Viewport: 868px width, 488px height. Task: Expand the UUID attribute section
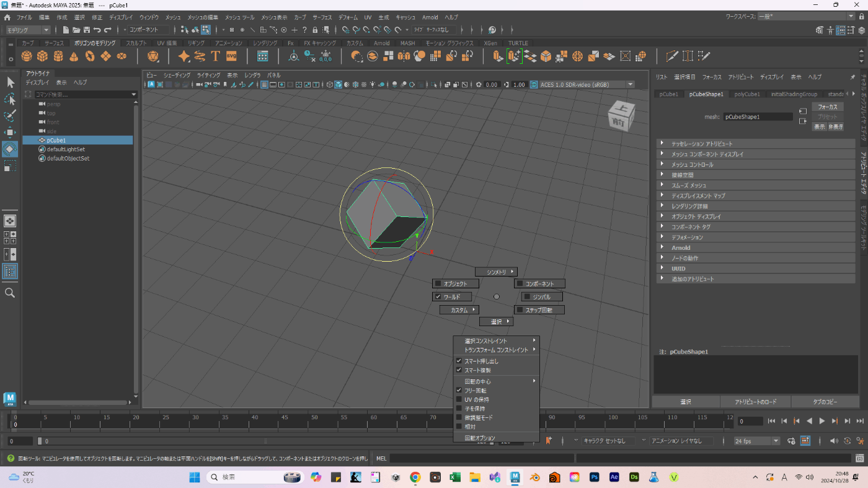point(756,269)
